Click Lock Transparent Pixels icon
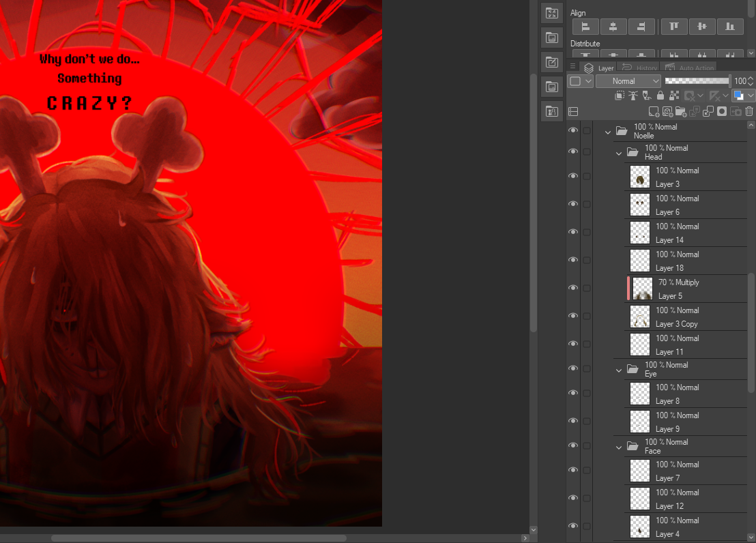This screenshot has height=543, width=756. tap(674, 96)
